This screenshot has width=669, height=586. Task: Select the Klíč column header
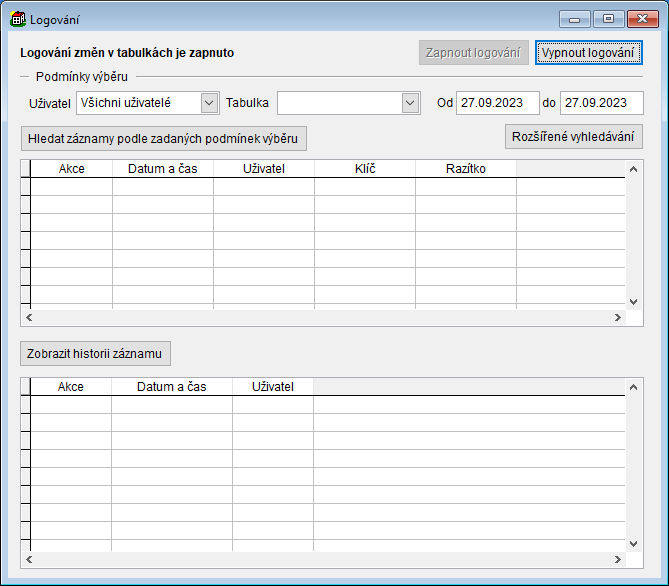(364, 169)
